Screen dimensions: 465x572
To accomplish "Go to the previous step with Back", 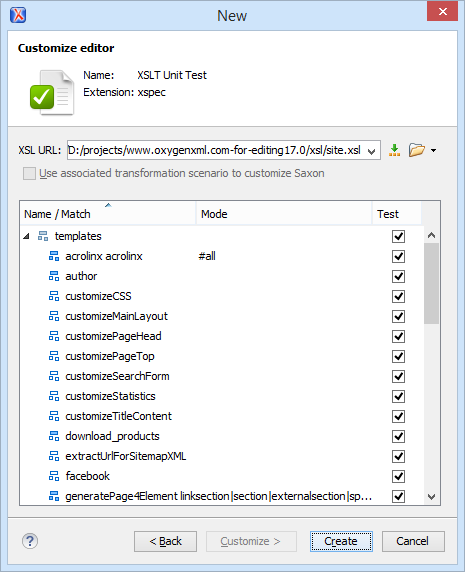I will pos(165,541).
